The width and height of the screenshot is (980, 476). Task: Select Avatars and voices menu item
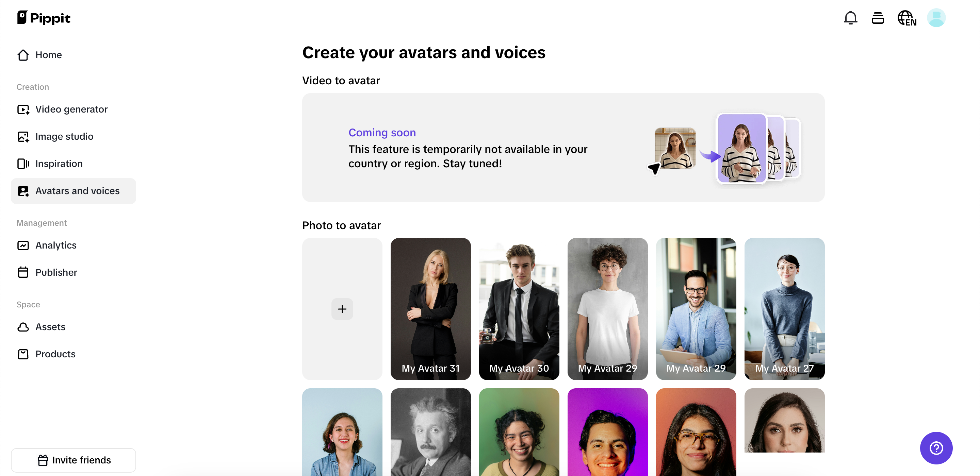[x=73, y=191]
